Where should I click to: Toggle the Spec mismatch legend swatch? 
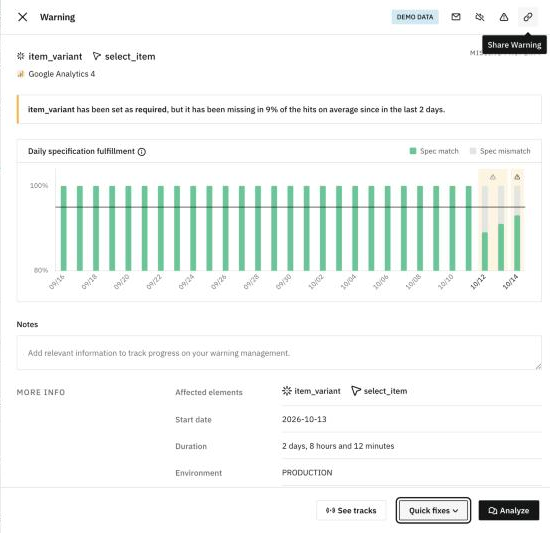(x=473, y=151)
